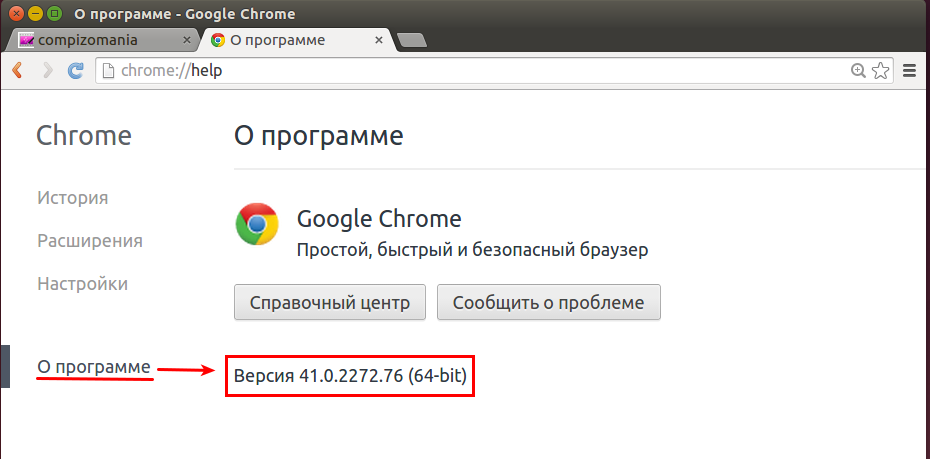Select О программе in sidebar

[x=94, y=367]
